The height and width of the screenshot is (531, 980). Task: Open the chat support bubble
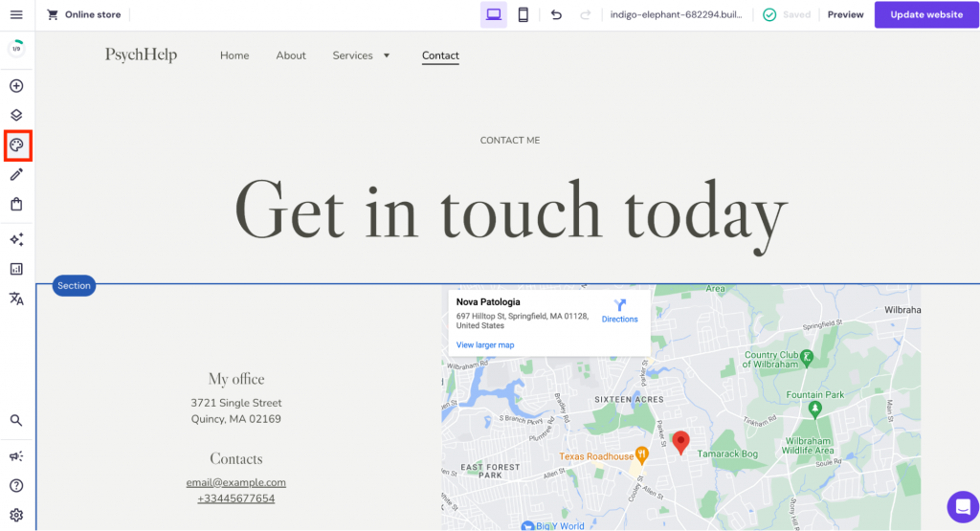coord(961,505)
